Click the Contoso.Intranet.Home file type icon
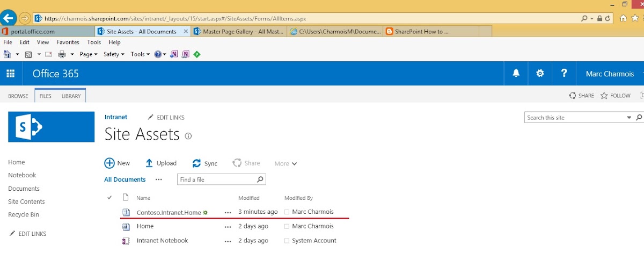The image size is (644, 259). coord(126,212)
